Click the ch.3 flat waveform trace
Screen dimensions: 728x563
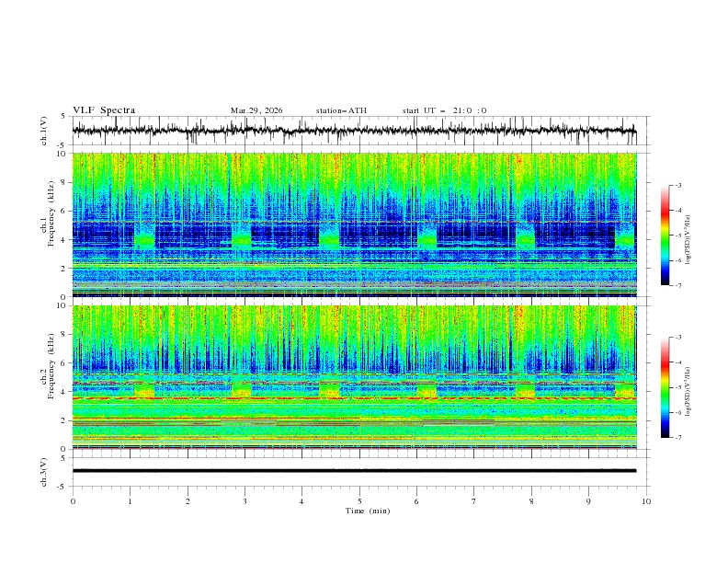pyautogui.click(x=354, y=471)
